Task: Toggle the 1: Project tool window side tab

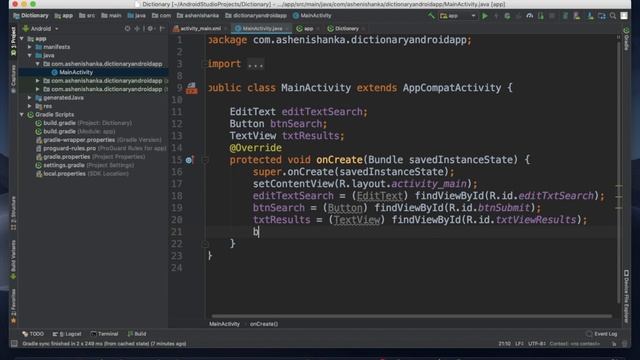Action: [13, 42]
